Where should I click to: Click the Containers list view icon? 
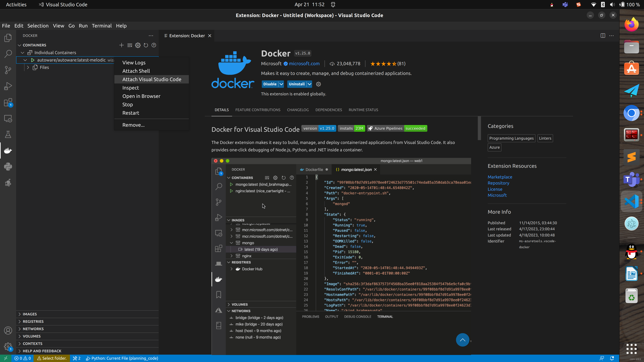(x=130, y=45)
